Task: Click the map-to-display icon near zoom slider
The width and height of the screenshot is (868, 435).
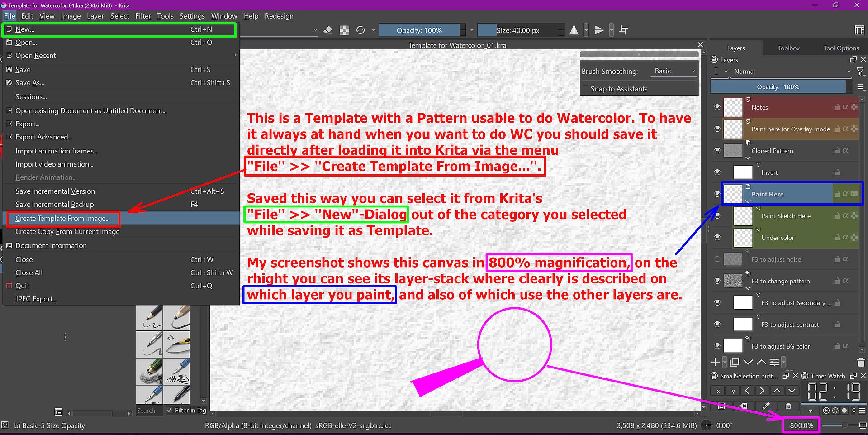Action: pyautogui.click(x=863, y=425)
